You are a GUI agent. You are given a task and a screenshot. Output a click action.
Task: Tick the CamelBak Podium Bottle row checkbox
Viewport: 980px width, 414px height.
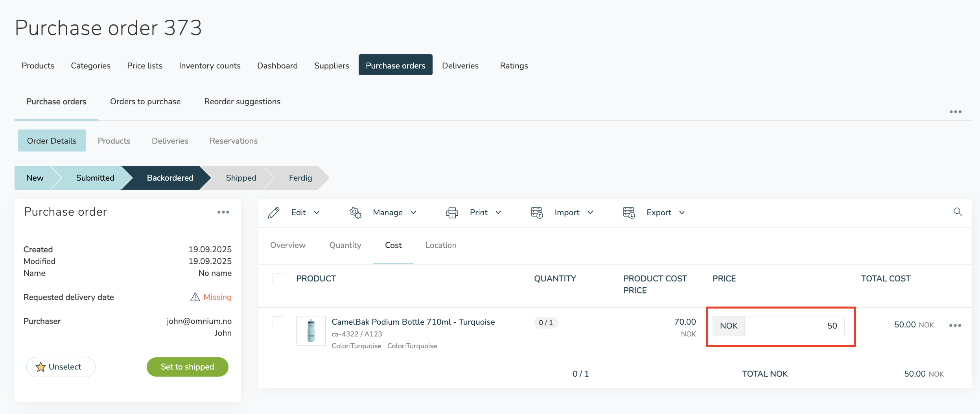tap(278, 322)
